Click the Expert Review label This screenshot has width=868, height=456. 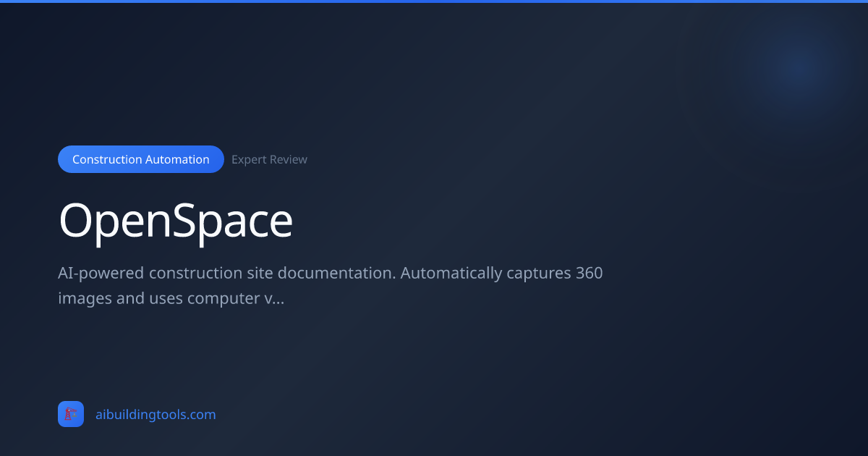(269, 159)
